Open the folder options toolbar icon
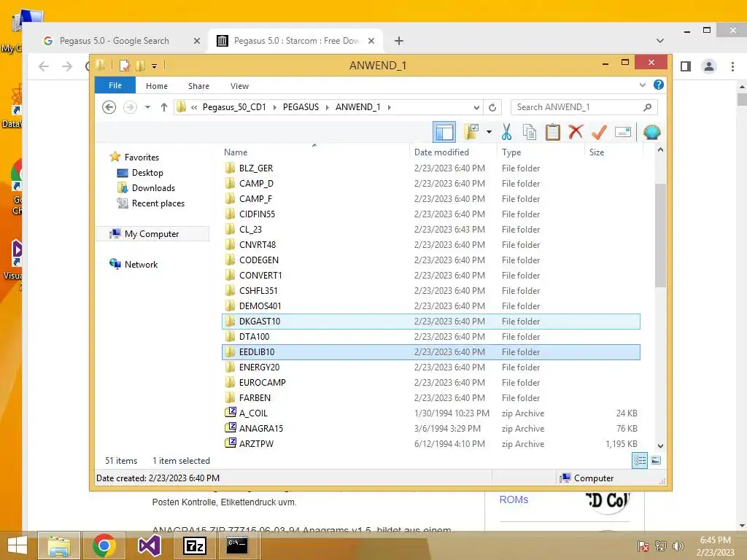747x560 pixels. 471,132
